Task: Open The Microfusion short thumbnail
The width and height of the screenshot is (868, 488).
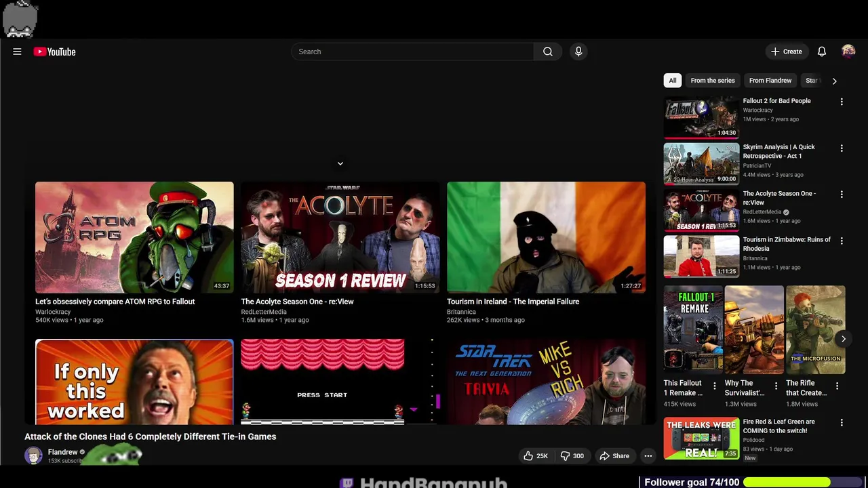Action: tap(815, 330)
